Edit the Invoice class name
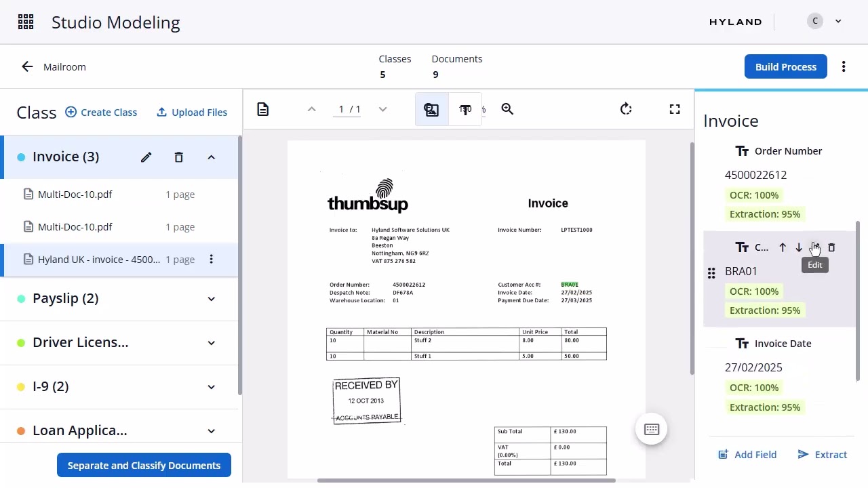This screenshot has width=868, height=488. point(146,157)
